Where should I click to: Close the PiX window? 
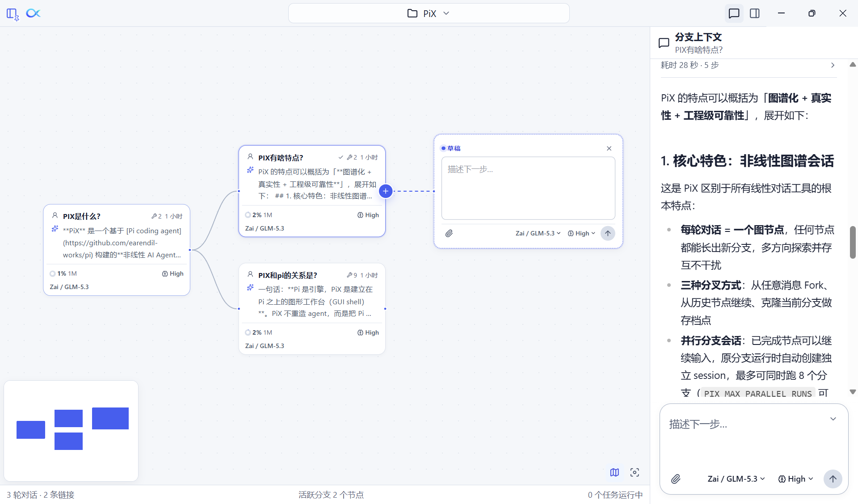843,13
